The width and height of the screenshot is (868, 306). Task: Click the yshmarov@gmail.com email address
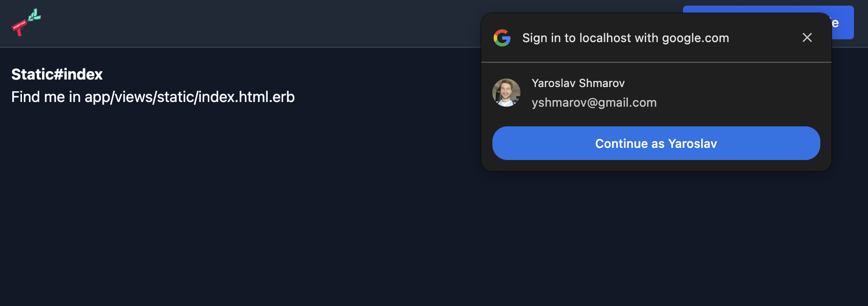pyautogui.click(x=594, y=102)
